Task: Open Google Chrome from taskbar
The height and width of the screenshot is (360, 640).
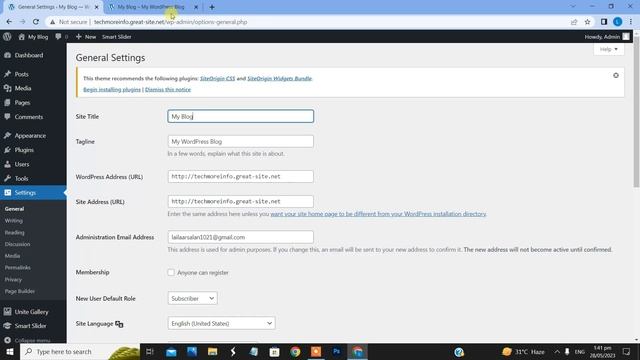Action: click(295, 351)
